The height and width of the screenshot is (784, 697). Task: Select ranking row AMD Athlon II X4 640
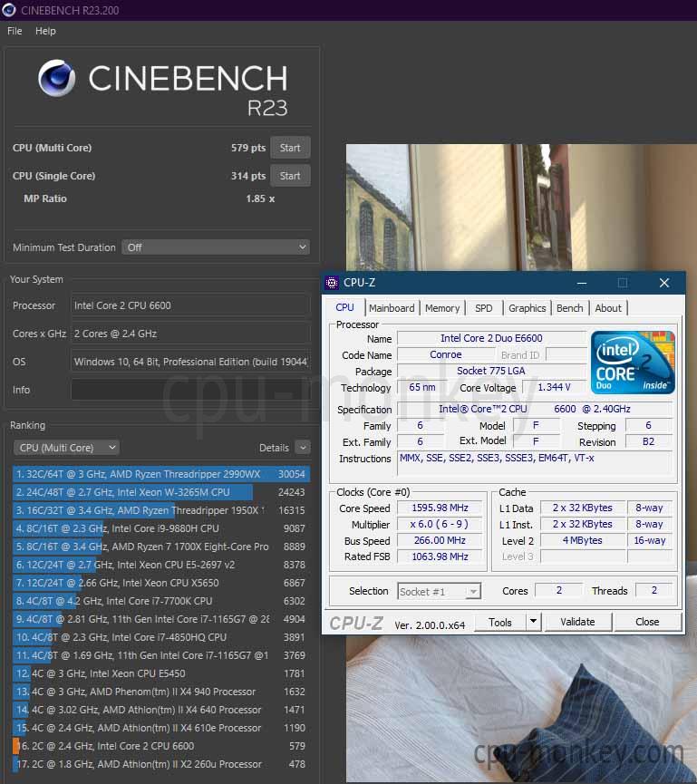click(161, 710)
